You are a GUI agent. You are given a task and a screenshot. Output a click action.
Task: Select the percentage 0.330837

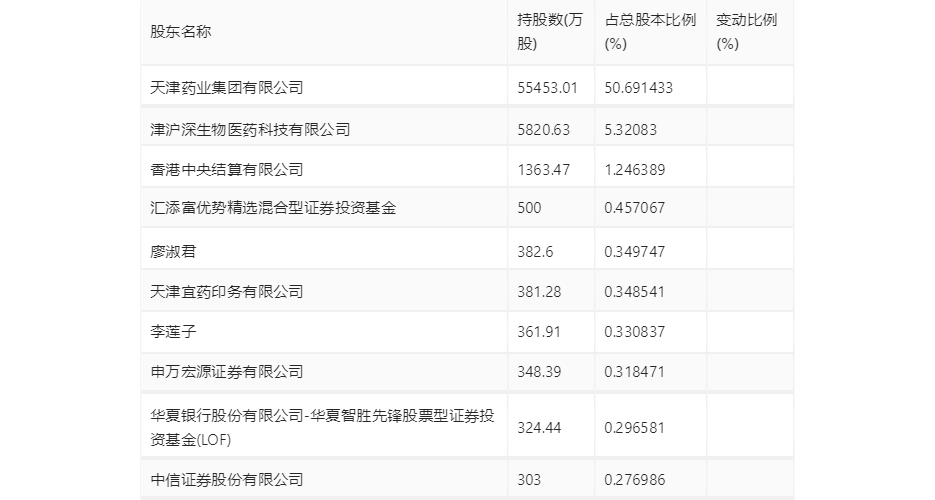[x=634, y=331]
